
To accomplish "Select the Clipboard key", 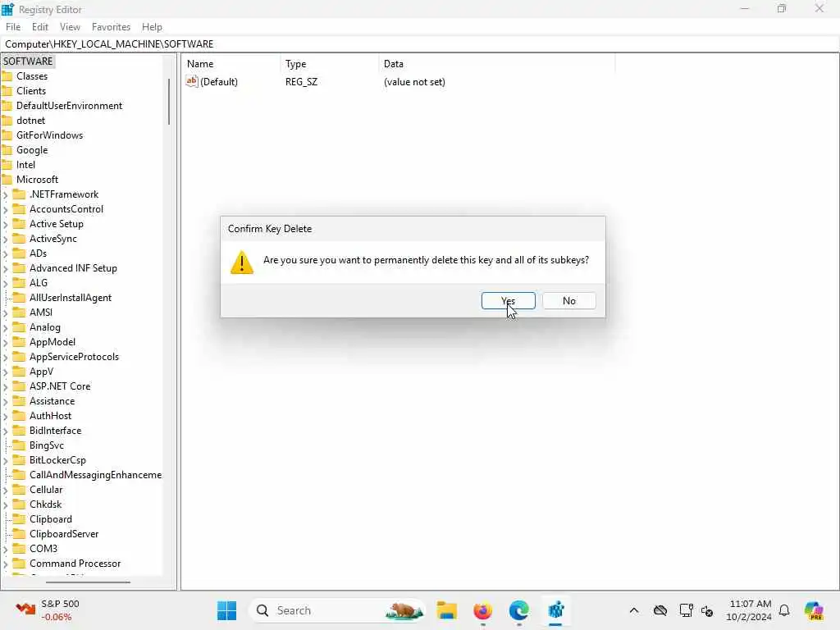I will click(50, 519).
